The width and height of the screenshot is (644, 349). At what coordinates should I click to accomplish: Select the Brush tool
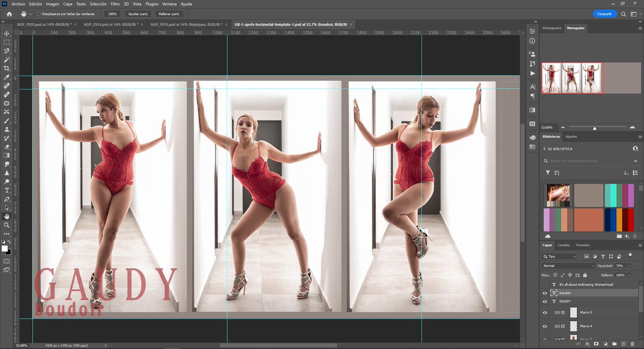pos(7,121)
